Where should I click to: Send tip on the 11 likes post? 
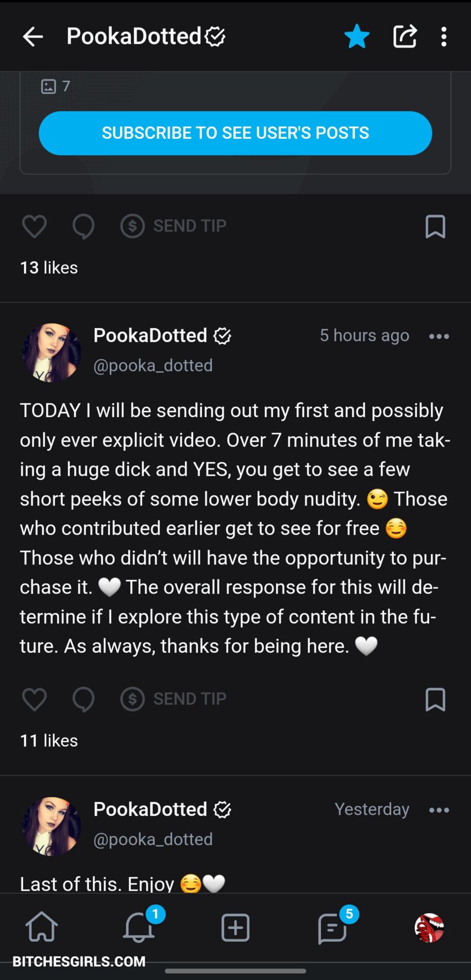(174, 699)
